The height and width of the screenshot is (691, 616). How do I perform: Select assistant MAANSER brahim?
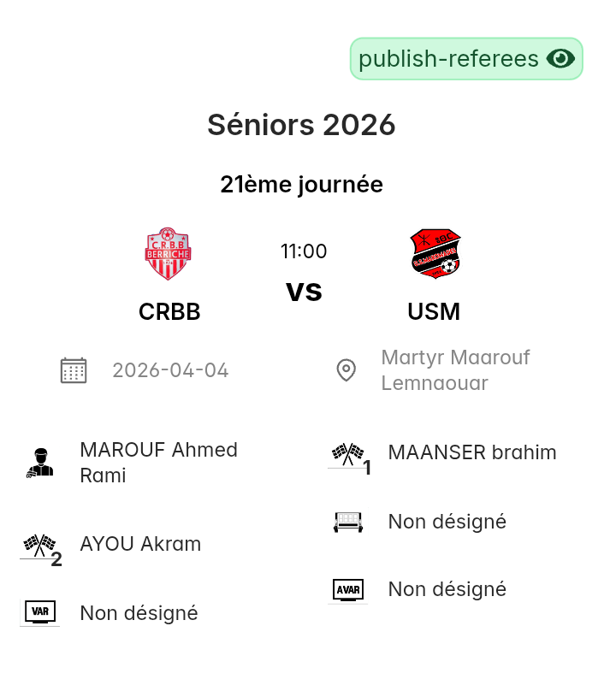point(472,452)
